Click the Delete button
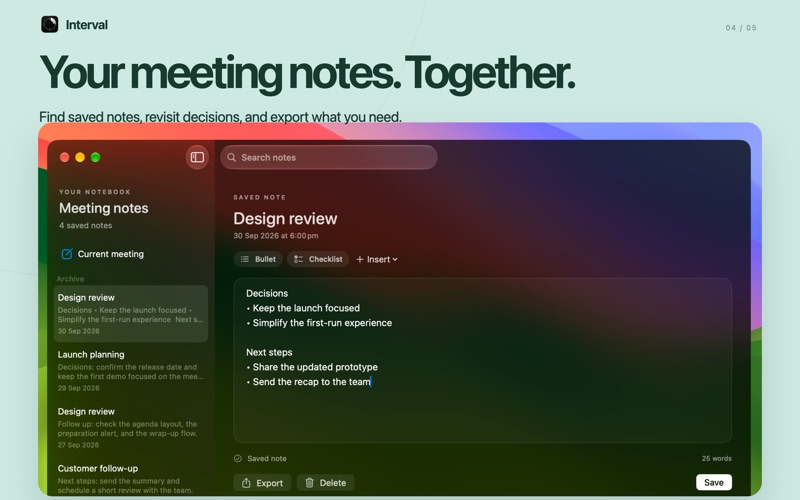 point(326,483)
